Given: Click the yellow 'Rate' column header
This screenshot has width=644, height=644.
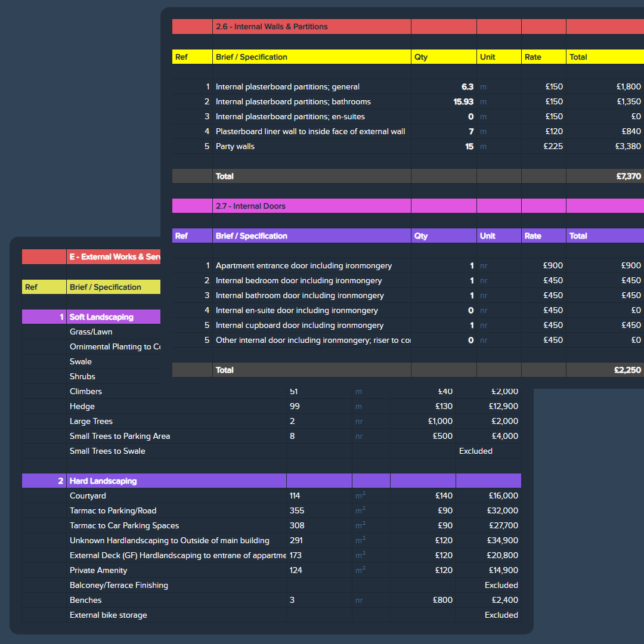Looking at the screenshot, I should coord(532,57).
